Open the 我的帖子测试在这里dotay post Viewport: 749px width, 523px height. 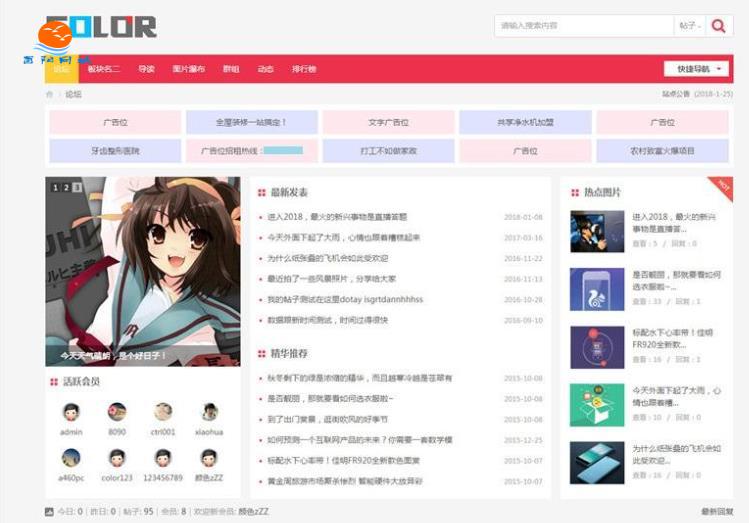pos(345,299)
